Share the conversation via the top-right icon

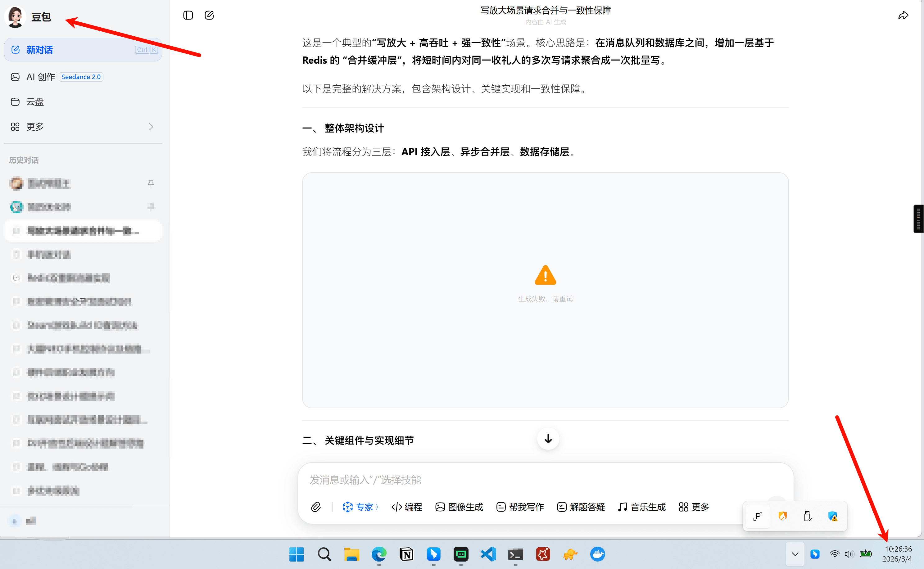coord(904,15)
